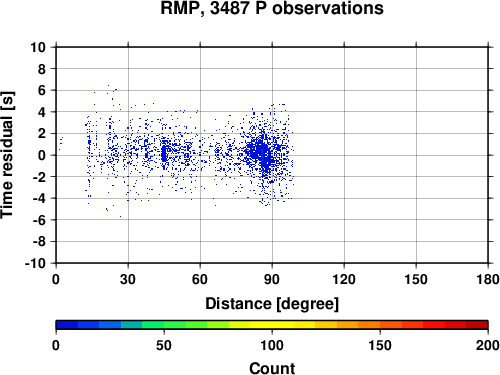The height and width of the screenshot is (375, 500).
Task: Click the "Time residual [s]" axis label
Action: point(7,155)
